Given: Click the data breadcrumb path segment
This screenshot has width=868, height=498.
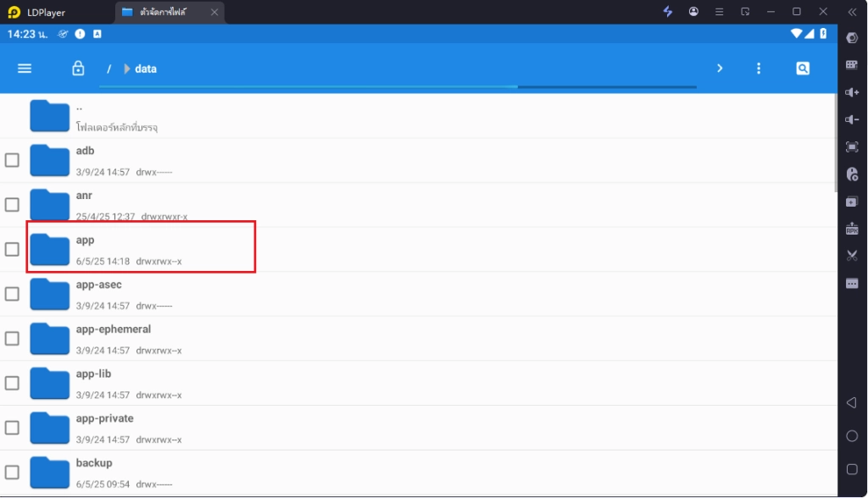Looking at the screenshot, I should [x=146, y=69].
